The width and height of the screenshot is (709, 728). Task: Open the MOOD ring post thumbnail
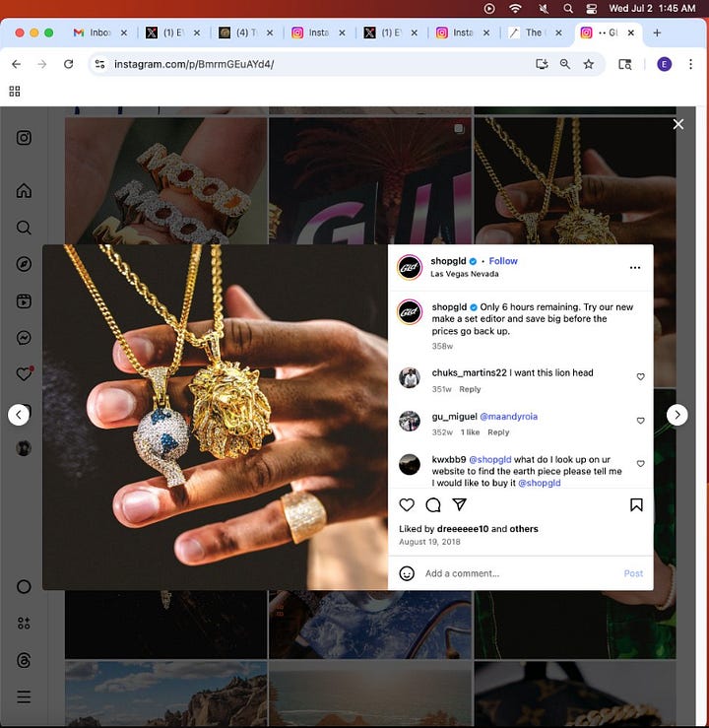(x=165, y=180)
